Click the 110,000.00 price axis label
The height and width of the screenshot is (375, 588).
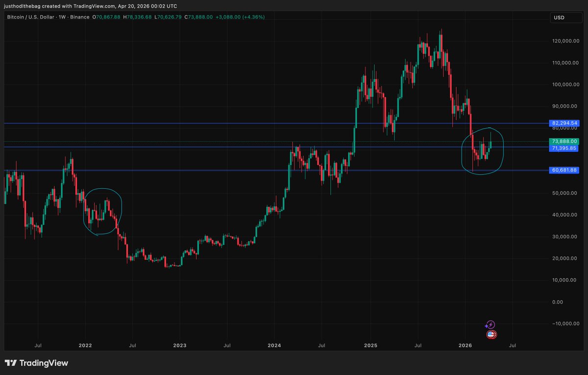566,63
